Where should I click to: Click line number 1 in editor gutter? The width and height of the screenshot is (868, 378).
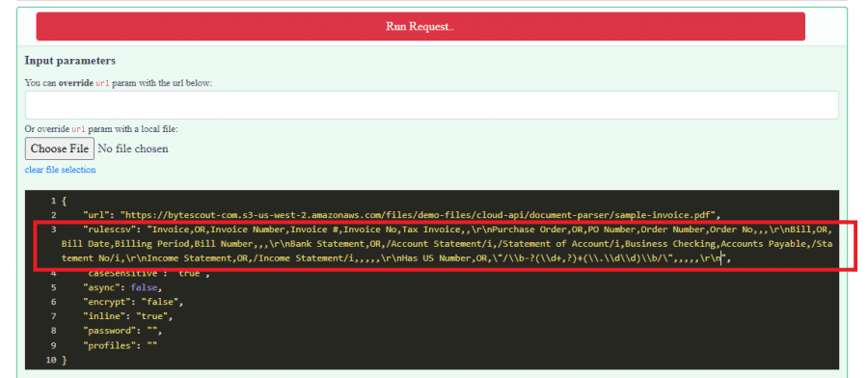pyautogui.click(x=54, y=201)
